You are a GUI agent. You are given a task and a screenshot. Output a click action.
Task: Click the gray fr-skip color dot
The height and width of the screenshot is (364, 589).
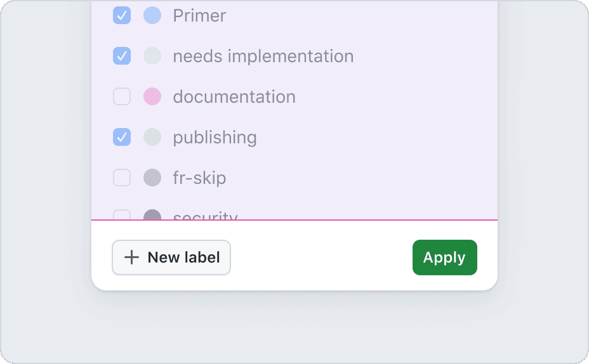152,178
